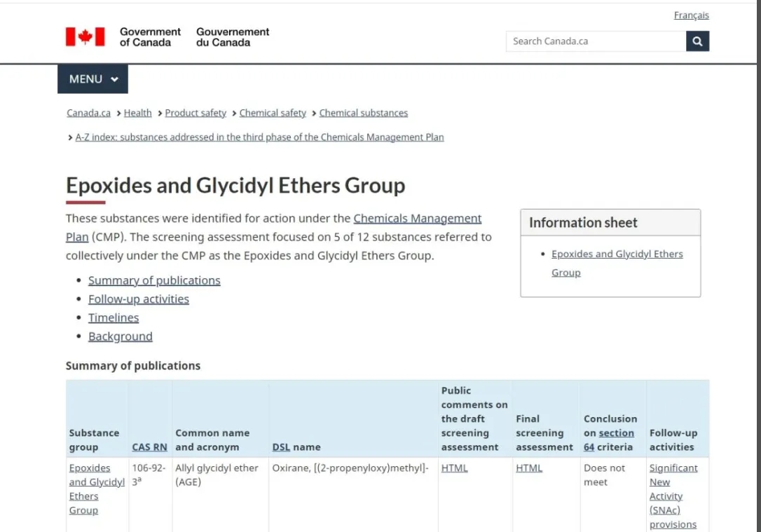761x532 pixels.
Task: Open Chemical safety breadcrumb link
Action: tap(273, 113)
